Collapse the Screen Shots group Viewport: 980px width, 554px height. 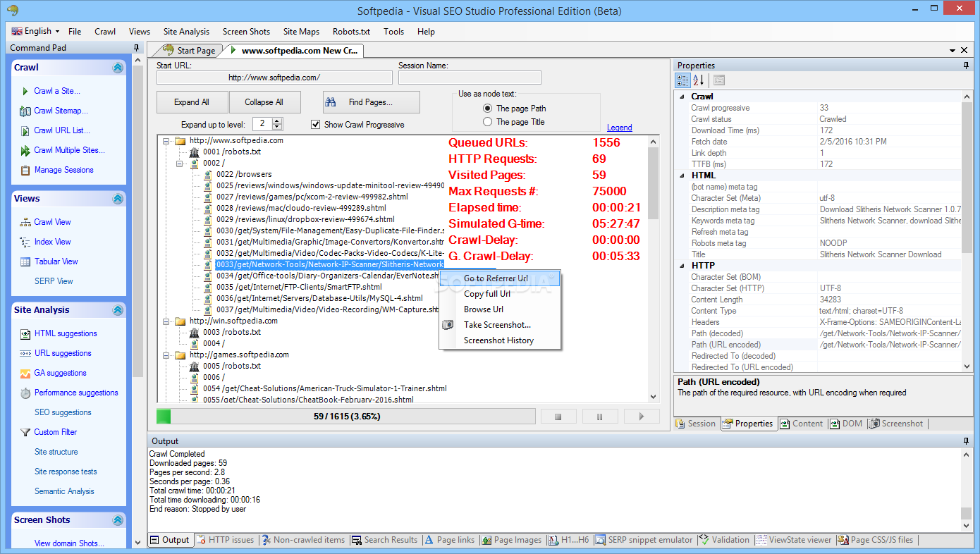(118, 520)
